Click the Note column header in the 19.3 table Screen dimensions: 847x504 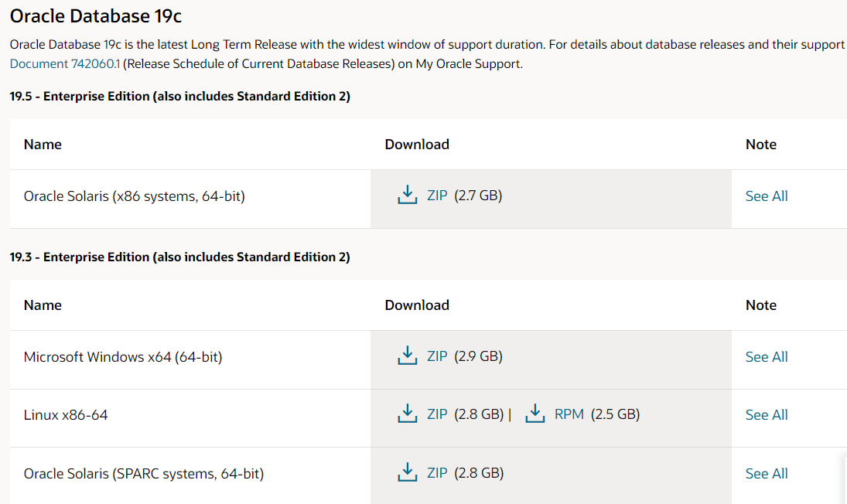pyautogui.click(x=761, y=305)
